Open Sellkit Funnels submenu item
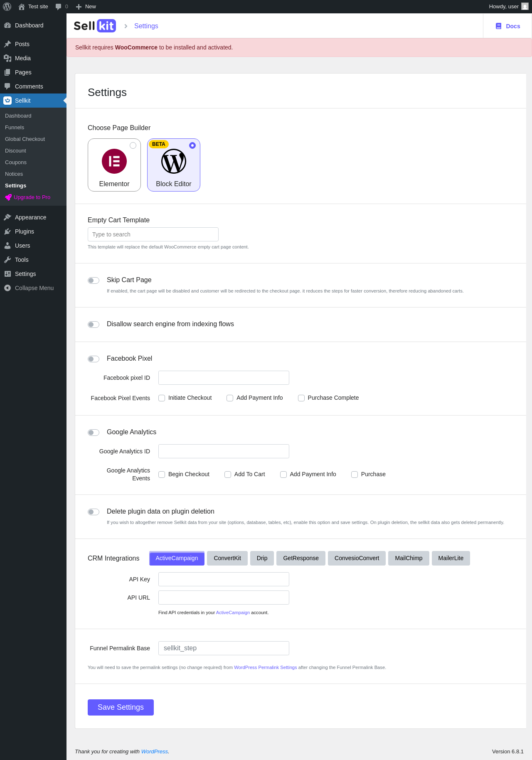The width and height of the screenshot is (532, 760). tap(15, 128)
